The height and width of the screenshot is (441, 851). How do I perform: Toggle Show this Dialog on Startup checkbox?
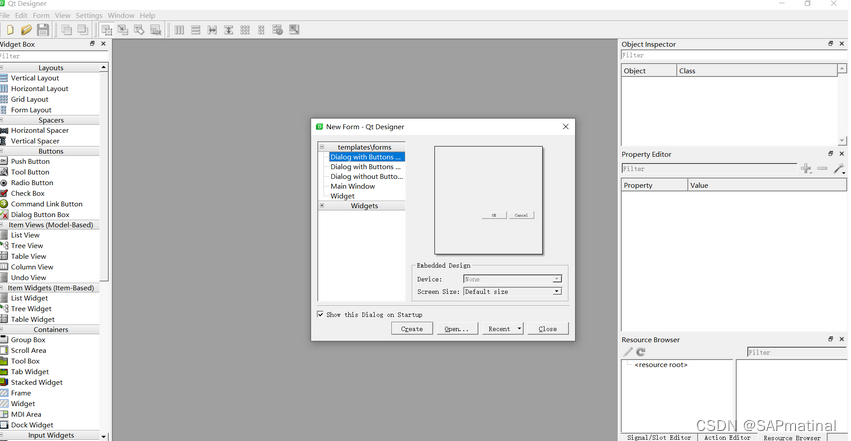pyautogui.click(x=320, y=314)
